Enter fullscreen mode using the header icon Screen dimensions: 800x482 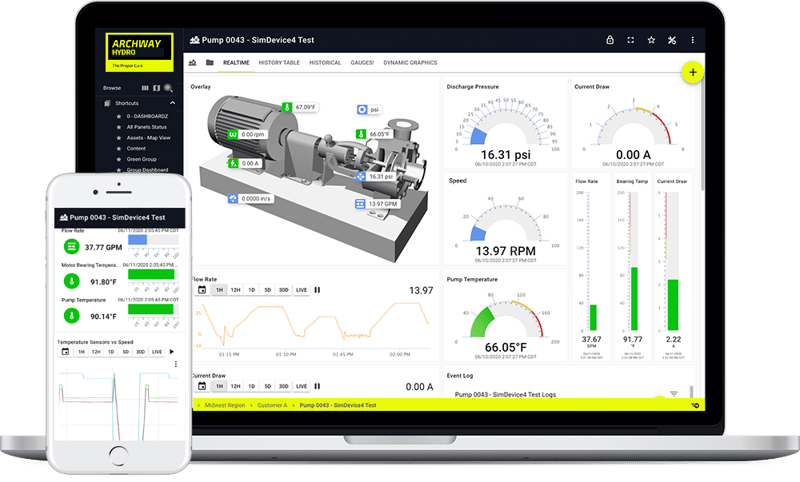pos(630,40)
